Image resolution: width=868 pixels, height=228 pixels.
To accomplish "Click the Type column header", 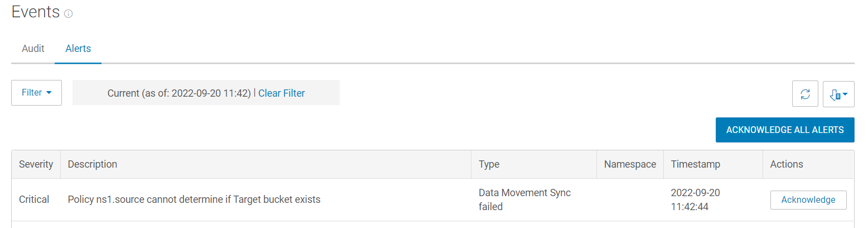I will (x=489, y=164).
